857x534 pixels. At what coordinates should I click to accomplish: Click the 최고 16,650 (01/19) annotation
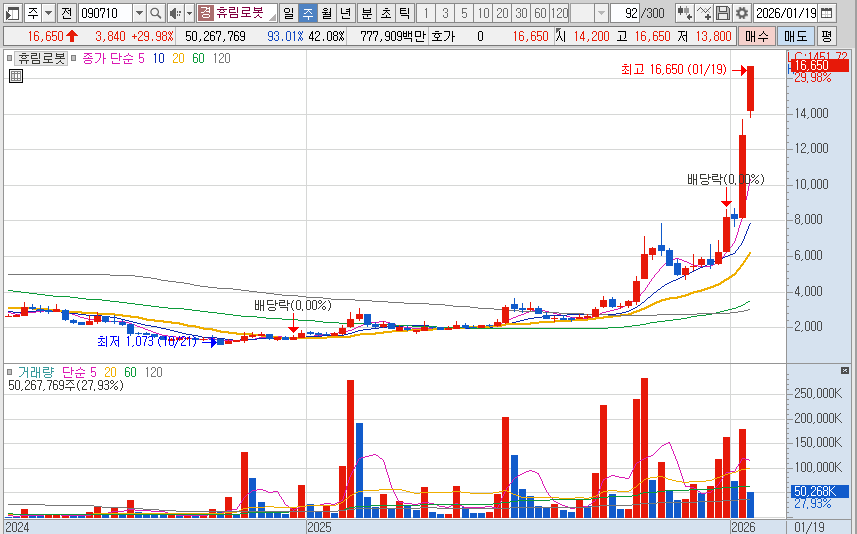(x=673, y=69)
